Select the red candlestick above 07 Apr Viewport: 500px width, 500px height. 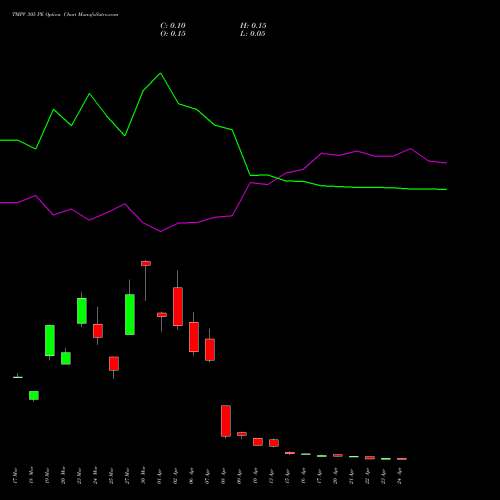[x=210, y=350]
